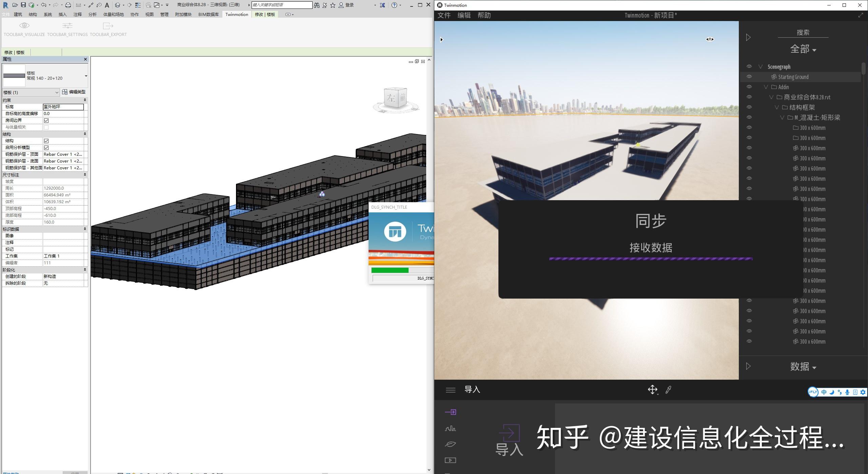Open the Autodesk Exchange X icon
The image size is (868, 474).
[382, 5]
